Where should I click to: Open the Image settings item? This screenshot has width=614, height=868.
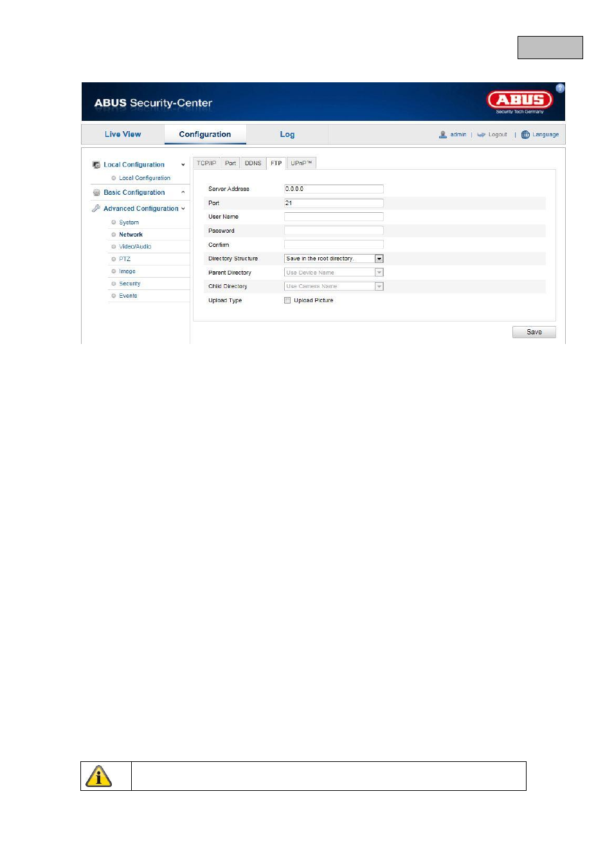(127, 271)
